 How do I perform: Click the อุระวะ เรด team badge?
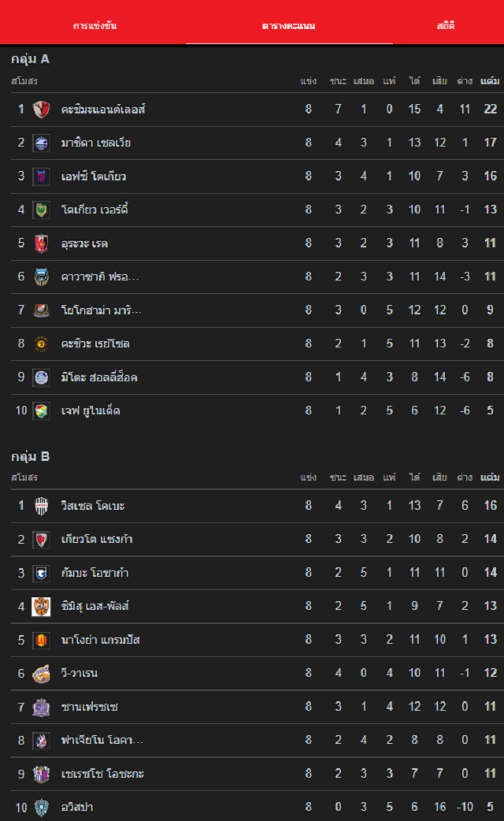(42, 243)
